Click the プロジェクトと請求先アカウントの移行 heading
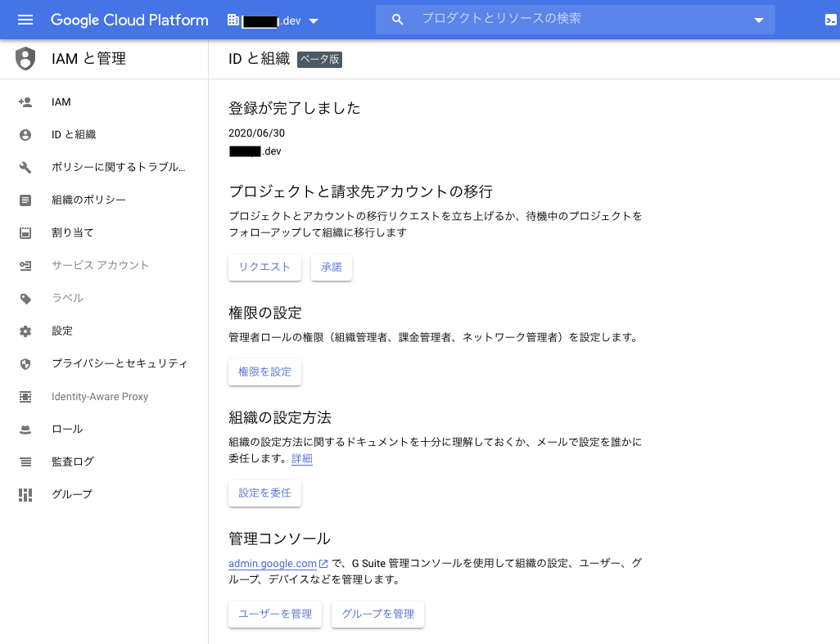The height and width of the screenshot is (644, 840). [x=360, y=191]
